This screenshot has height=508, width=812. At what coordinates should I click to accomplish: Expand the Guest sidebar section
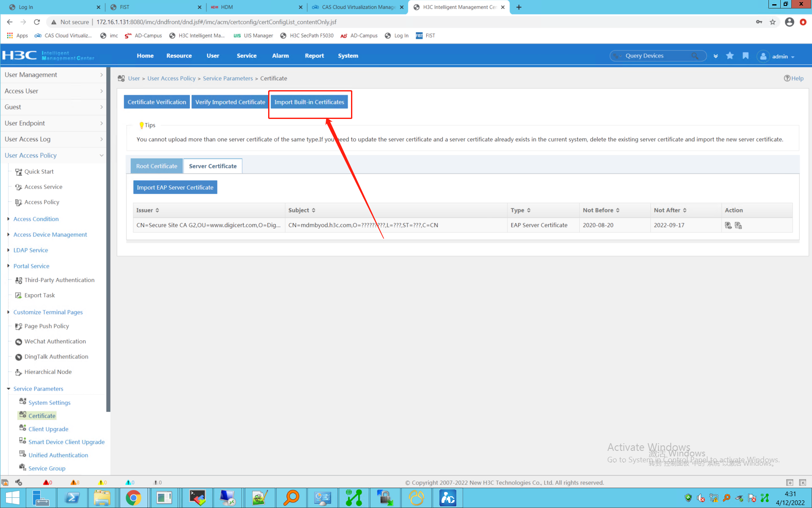[x=53, y=107]
